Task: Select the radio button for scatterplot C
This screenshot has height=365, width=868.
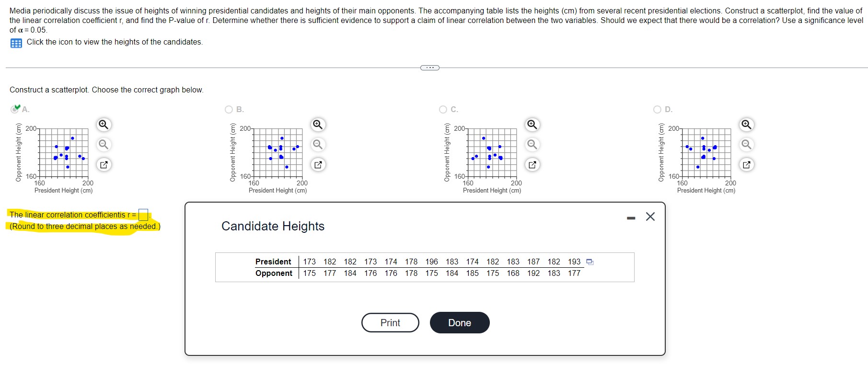Action: point(443,109)
